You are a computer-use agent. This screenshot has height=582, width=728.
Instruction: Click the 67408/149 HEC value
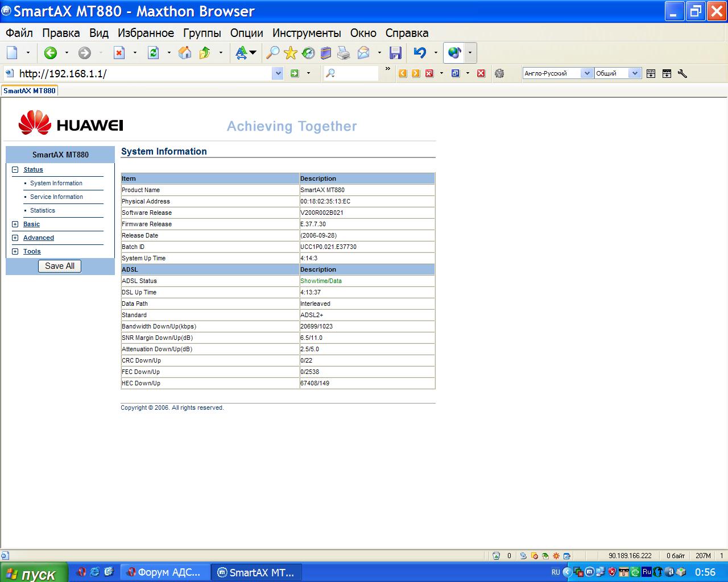pyautogui.click(x=315, y=383)
